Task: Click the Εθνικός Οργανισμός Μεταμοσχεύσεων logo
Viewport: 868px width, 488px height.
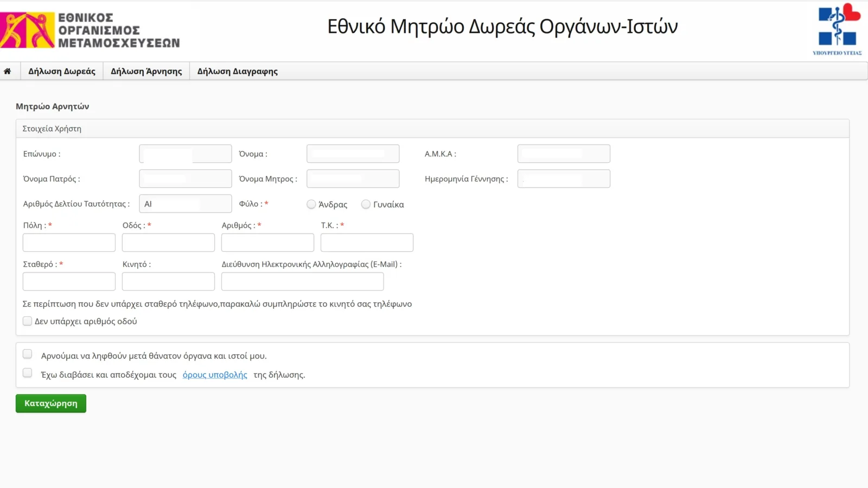Action: (x=90, y=30)
